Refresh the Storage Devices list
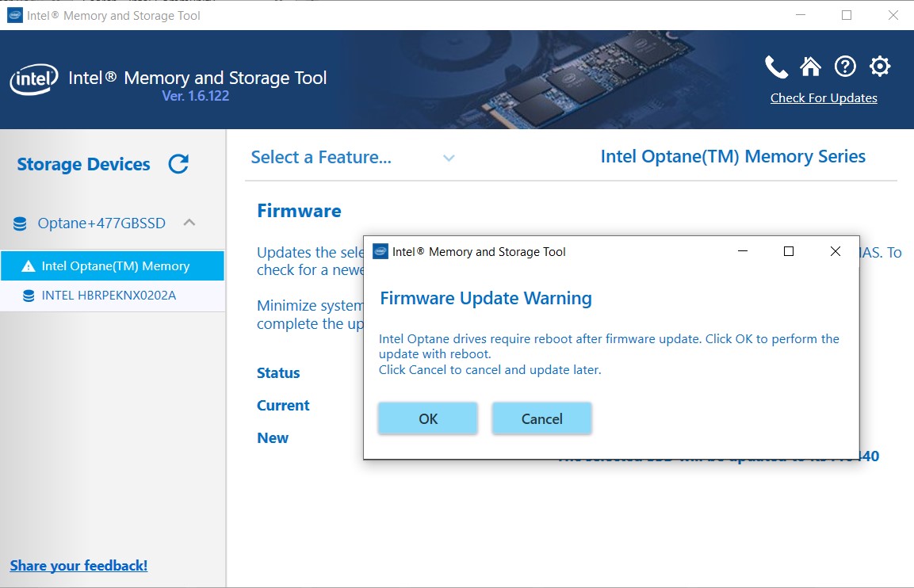The width and height of the screenshot is (914, 588). click(178, 163)
